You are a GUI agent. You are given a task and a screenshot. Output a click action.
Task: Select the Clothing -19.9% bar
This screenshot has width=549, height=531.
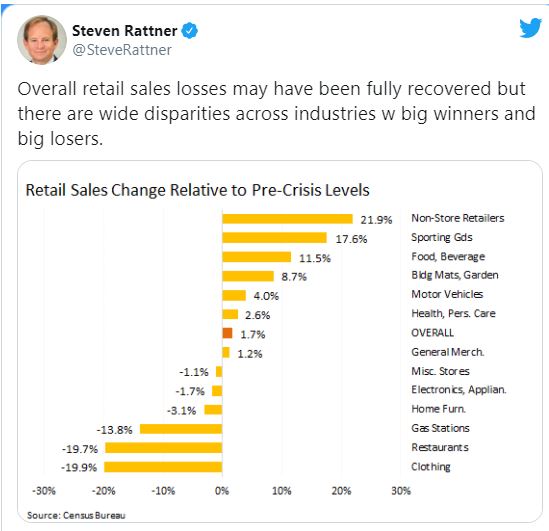point(163,467)
